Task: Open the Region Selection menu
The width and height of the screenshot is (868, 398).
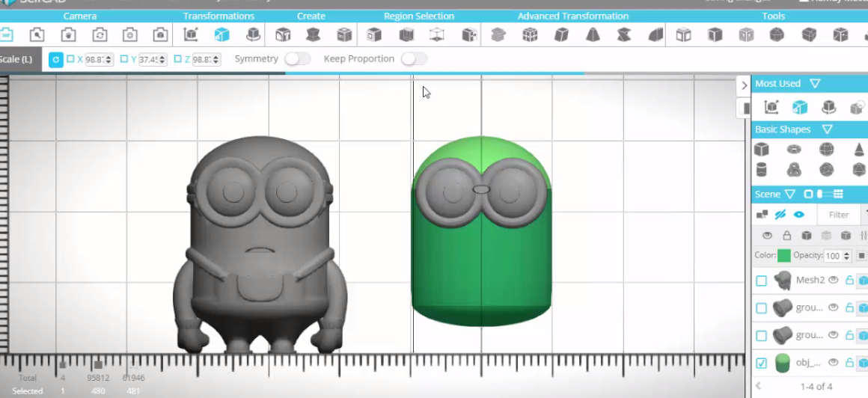Action: (419, 16)
